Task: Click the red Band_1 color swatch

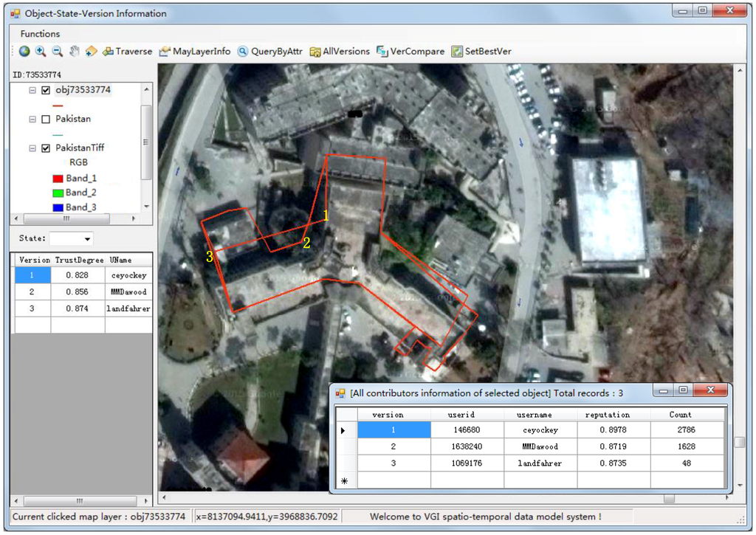Action: click(58, 179)
